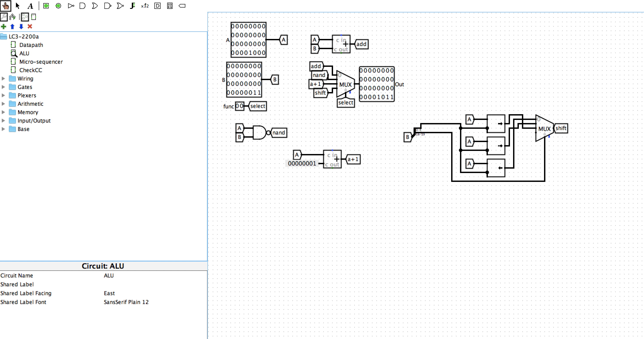Select the Text tool
The width and height of the screenshot is (644, 339).
30,6
